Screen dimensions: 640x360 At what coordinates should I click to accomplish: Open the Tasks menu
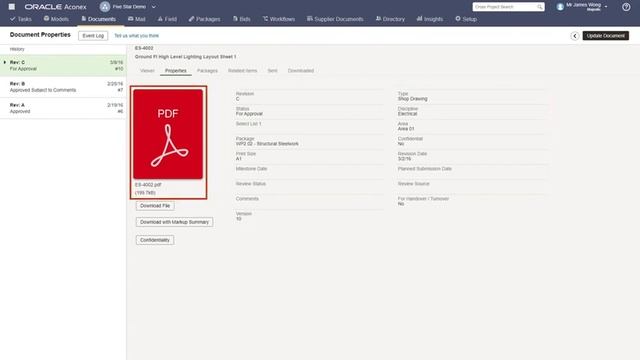[21, 19]
